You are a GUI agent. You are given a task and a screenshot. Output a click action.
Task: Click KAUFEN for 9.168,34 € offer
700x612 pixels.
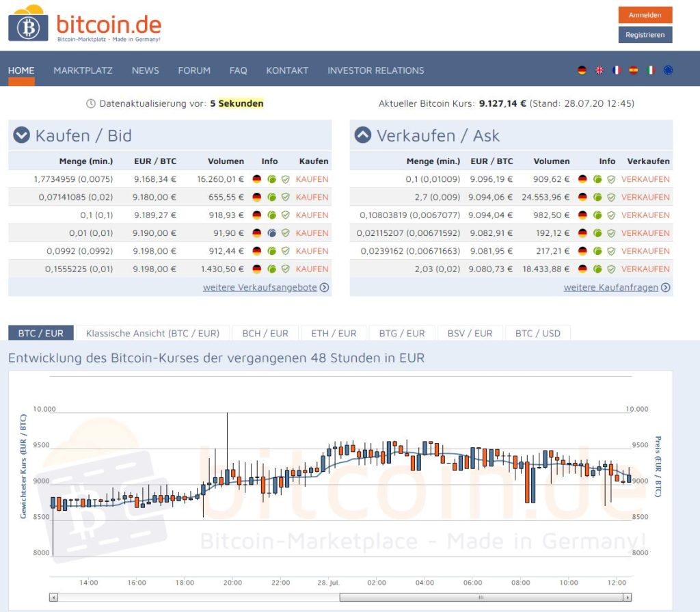[x=312, y=179]
